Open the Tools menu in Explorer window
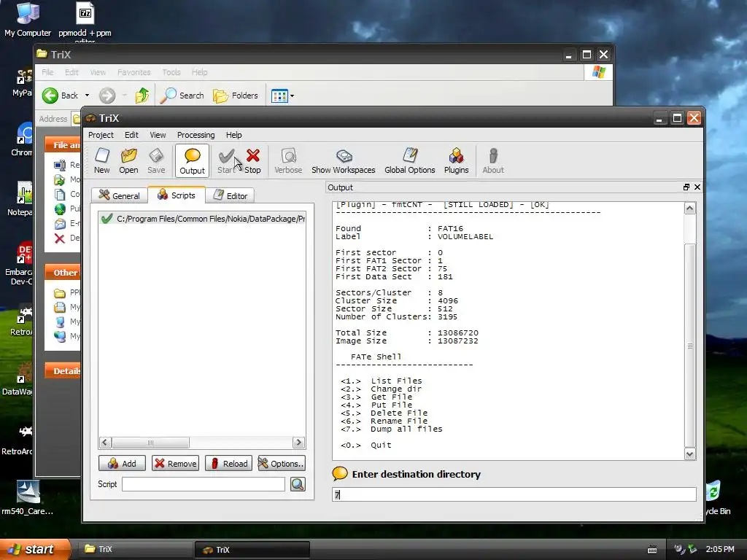 [x=171, y=72]
